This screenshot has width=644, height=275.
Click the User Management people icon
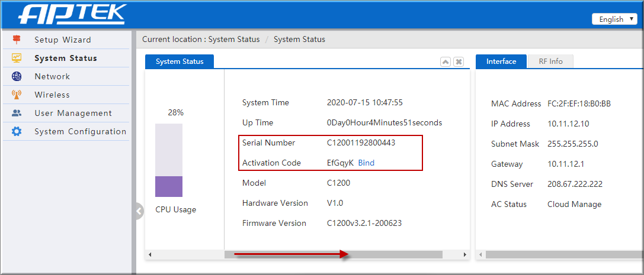click(17, 113)
